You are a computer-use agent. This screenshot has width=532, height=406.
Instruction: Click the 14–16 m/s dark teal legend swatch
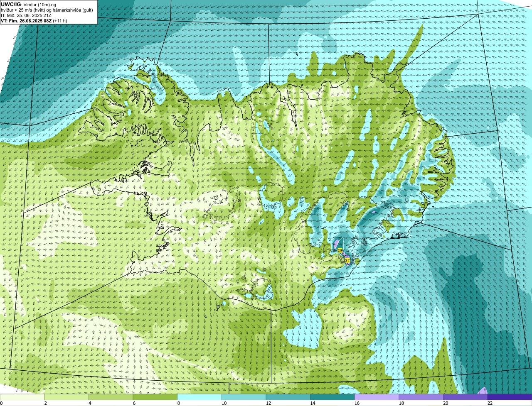click(332, 397)
